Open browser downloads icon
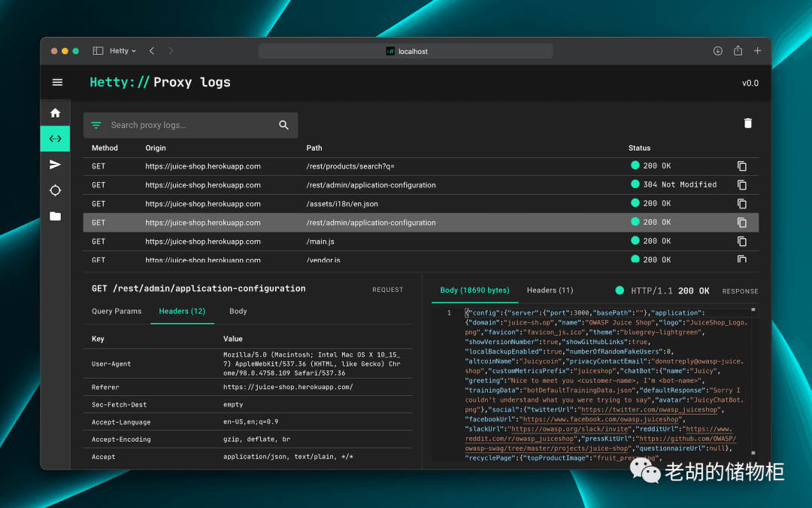812x508 pixels. pos(718,51)
